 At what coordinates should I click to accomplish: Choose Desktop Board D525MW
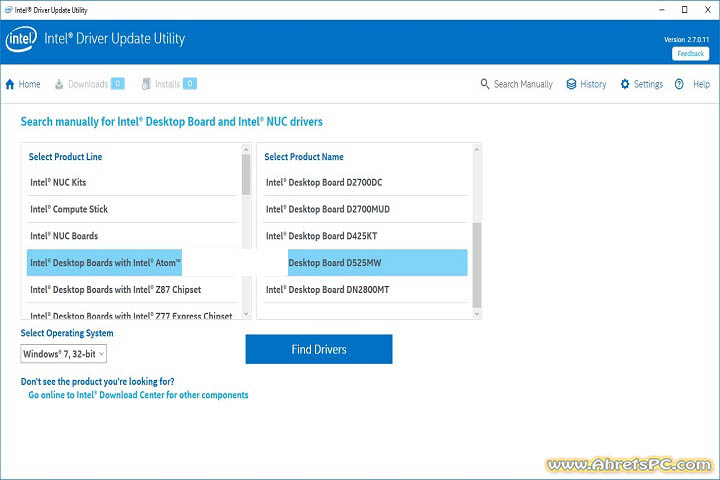point(377,263)
